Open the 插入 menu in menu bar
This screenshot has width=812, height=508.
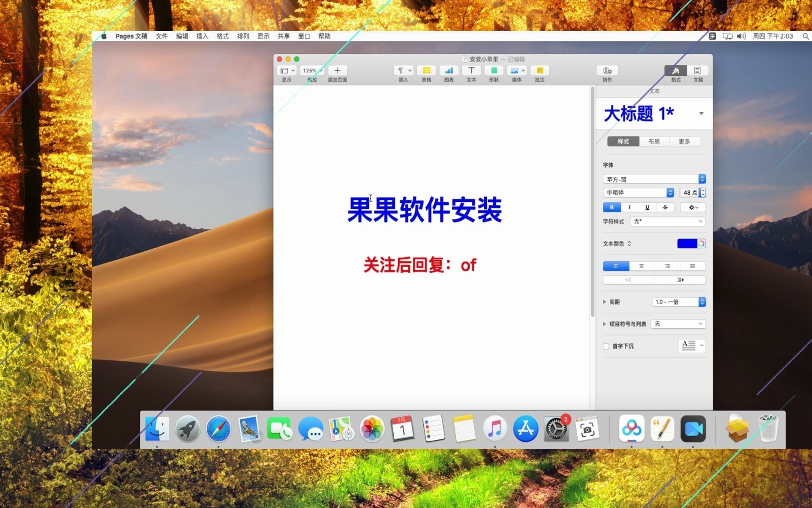[x=202, y=36]
